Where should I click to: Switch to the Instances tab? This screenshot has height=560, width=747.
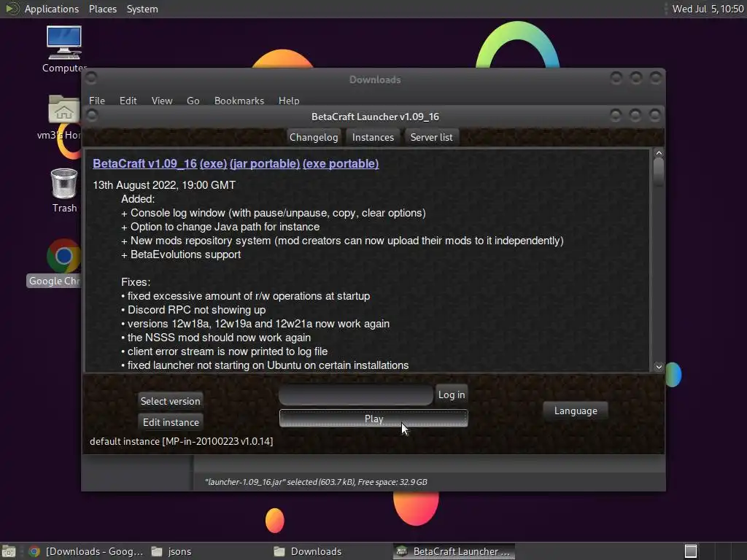tap(373, 137)
